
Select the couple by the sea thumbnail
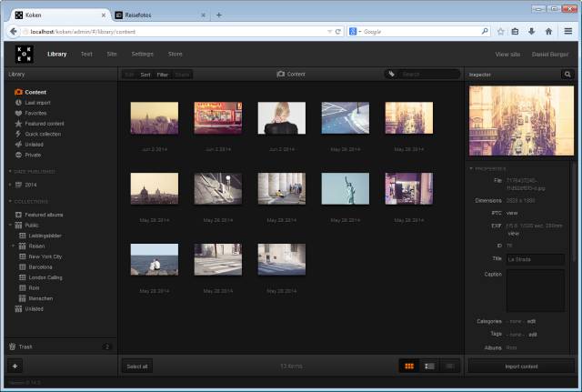(x=155, y=259)
